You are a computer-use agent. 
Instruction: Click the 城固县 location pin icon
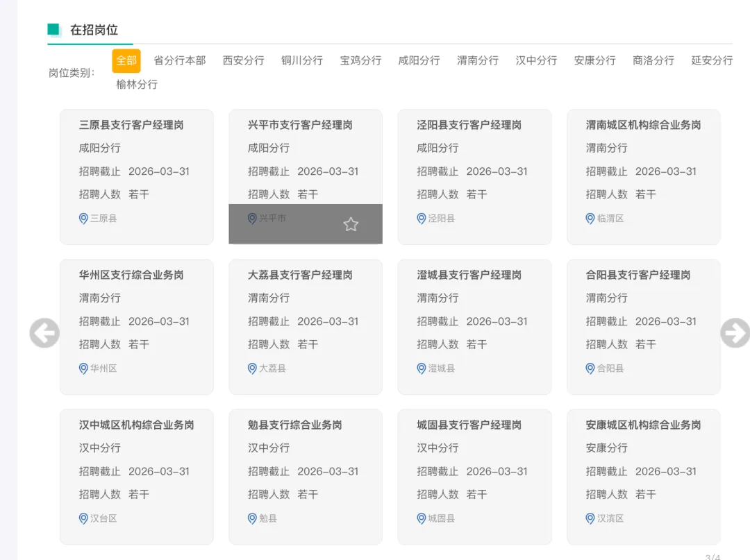[x=421, y=518]
